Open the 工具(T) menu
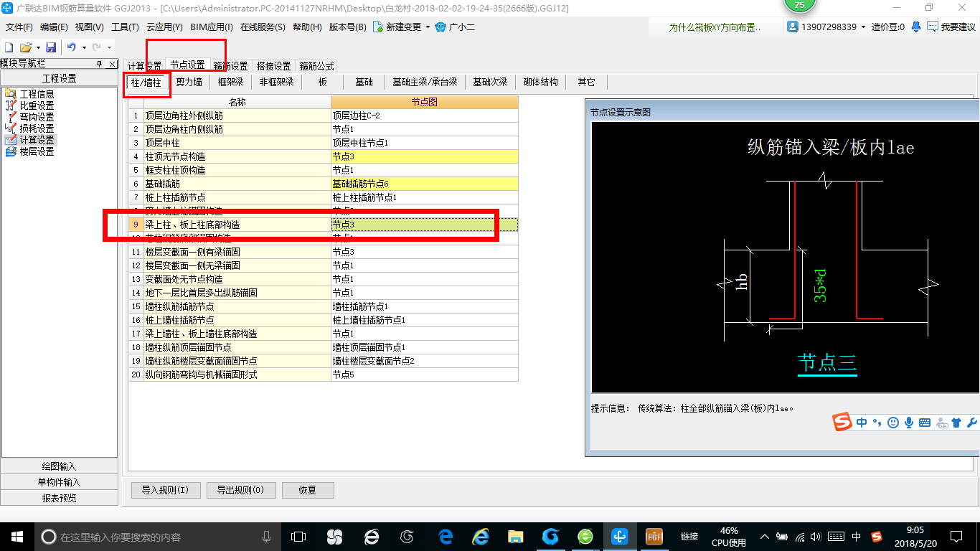The width and height of the screenshot is (980, 551). tap(125, 27)
